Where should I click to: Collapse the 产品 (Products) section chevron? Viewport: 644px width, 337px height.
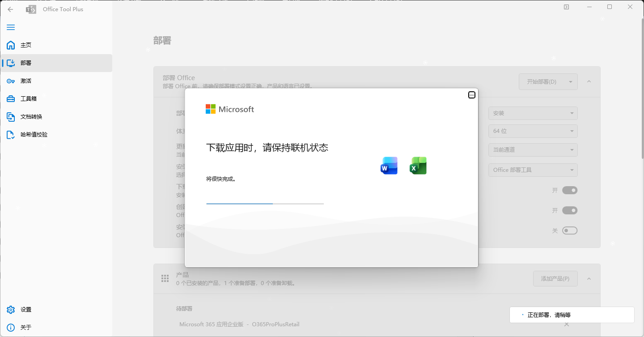pyautogui.click(x=589, y=278)
